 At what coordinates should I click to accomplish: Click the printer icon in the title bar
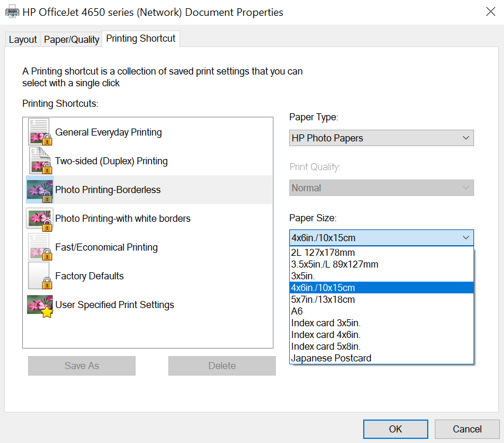(x=12, y=12)
